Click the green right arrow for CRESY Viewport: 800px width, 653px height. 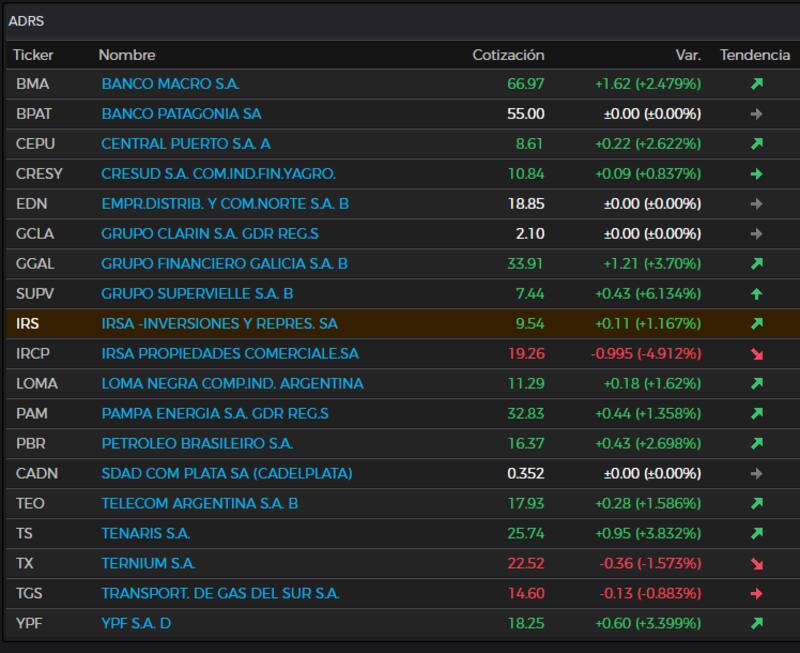(756, 174)
